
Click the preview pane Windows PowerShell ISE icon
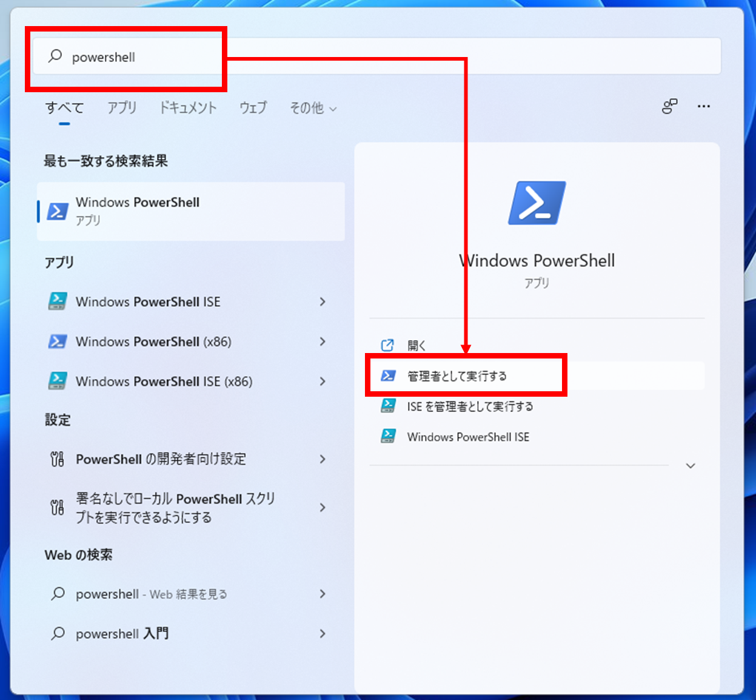[x=388, y=436]
